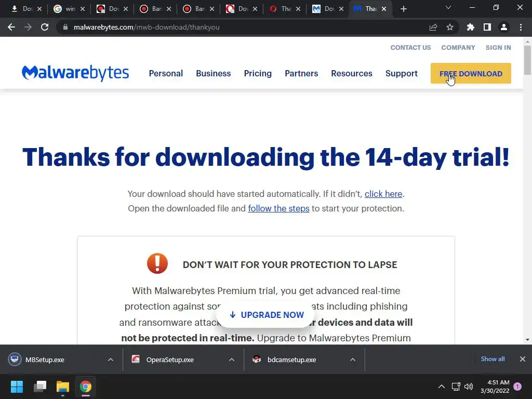Show hidden system tray icons
Image resolution: width=532 pixels, height=399 pixels.
click(x=442, y=387)
